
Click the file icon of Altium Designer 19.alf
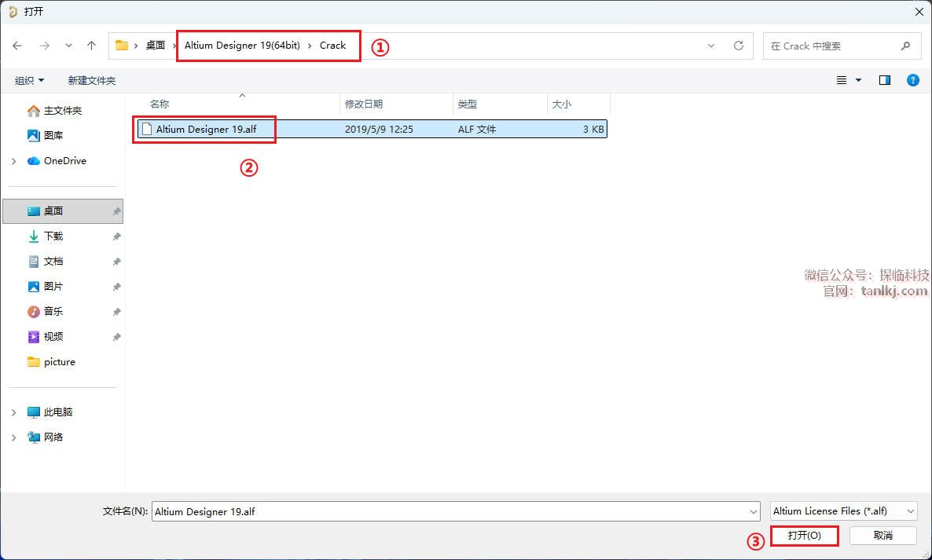point(147,129)
